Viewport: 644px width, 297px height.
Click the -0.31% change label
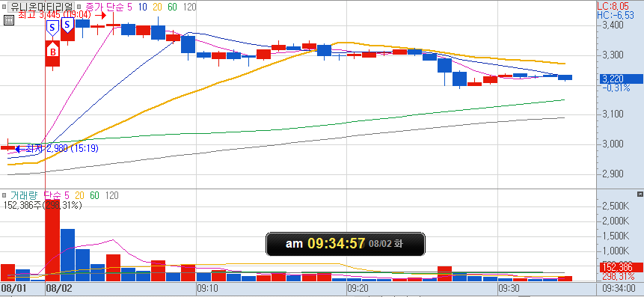pos(616,88)
